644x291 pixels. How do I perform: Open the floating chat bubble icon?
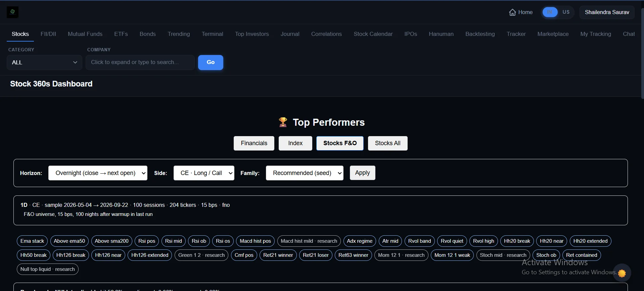click(622, 273)
